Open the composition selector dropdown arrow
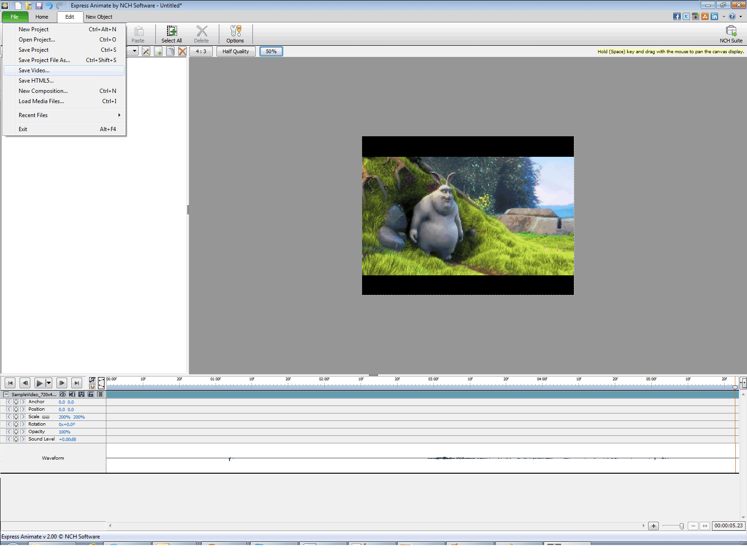This screenshot has width=747, height=560. (x=134, y=51)
